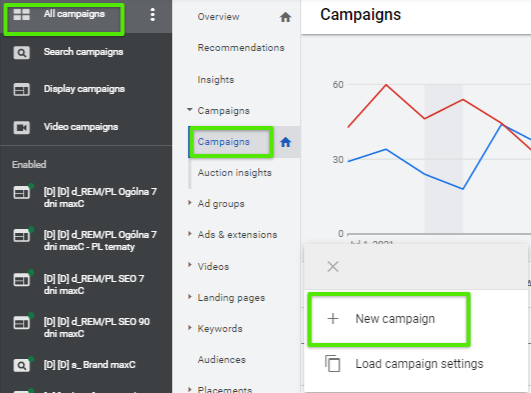Click the Campaigns page heading
531x393 pixels.
point(360,15)
